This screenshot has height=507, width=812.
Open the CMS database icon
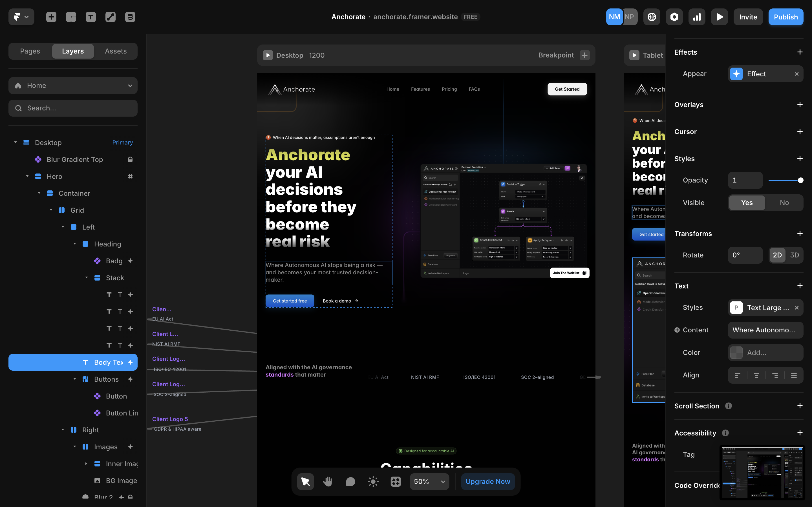130,17
